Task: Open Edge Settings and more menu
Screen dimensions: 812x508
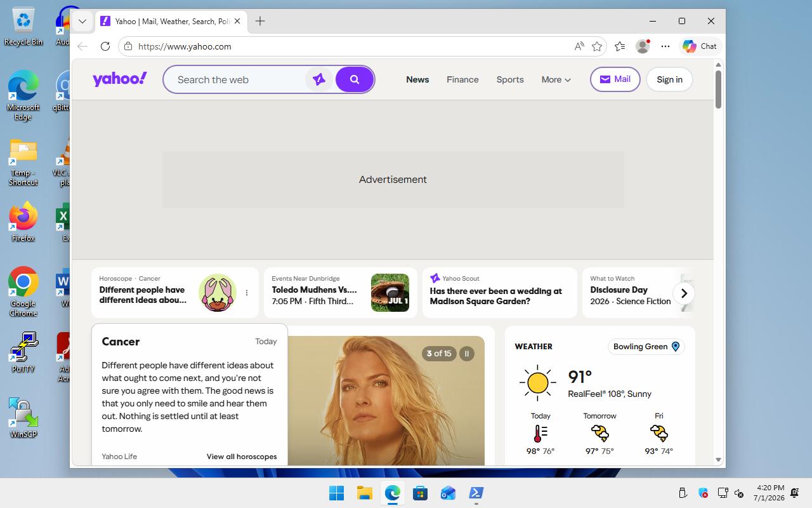Action: coord(665,46)
